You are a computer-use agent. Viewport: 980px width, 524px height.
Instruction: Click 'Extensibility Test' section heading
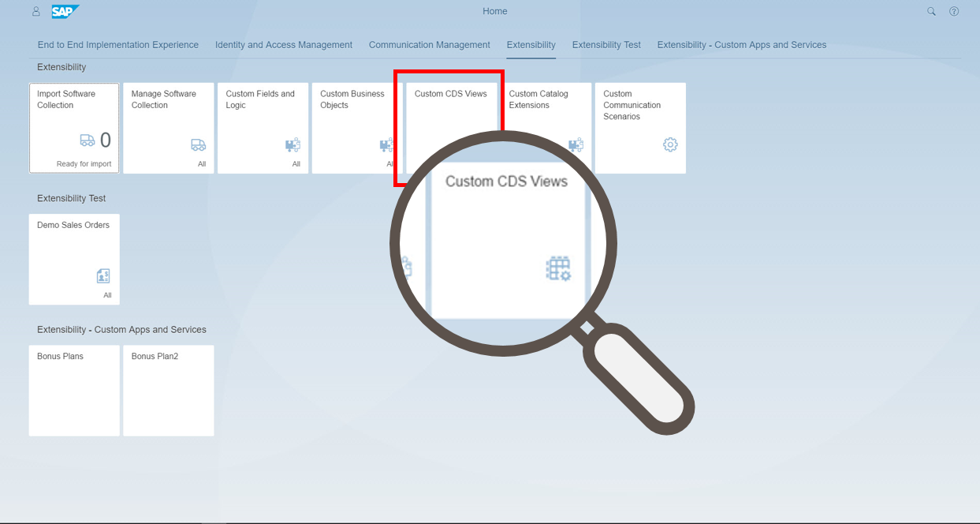click(72, 199)
